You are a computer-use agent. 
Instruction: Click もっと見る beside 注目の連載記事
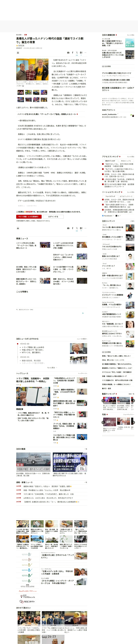pos(130,35)
